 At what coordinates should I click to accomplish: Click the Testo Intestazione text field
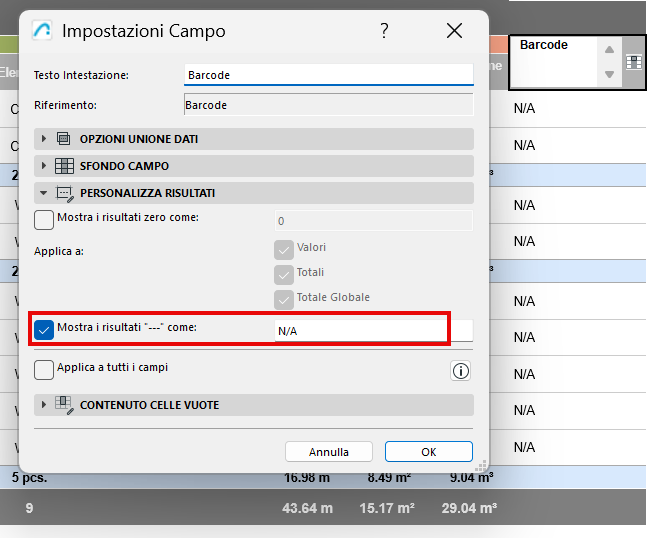click(x=328, y=75)
